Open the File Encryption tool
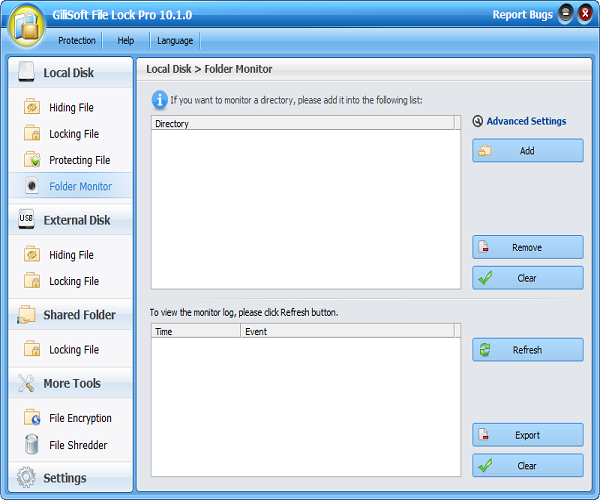This screenshot has width=600, height=500. pyautogui.click(x=70, y=418)
